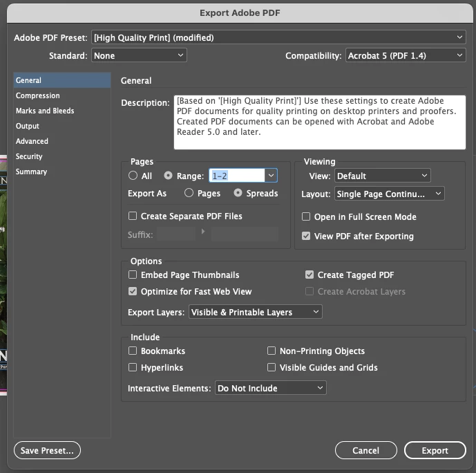Open the Adobe PDF Preset dropdown

pyautogui.click(x=278, y=37)
